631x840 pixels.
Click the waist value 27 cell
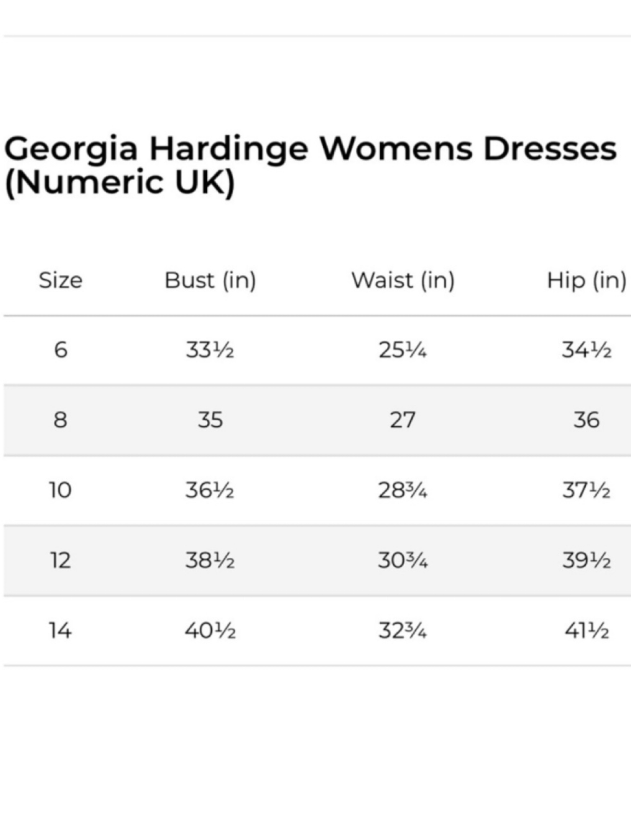click(403, 420)
